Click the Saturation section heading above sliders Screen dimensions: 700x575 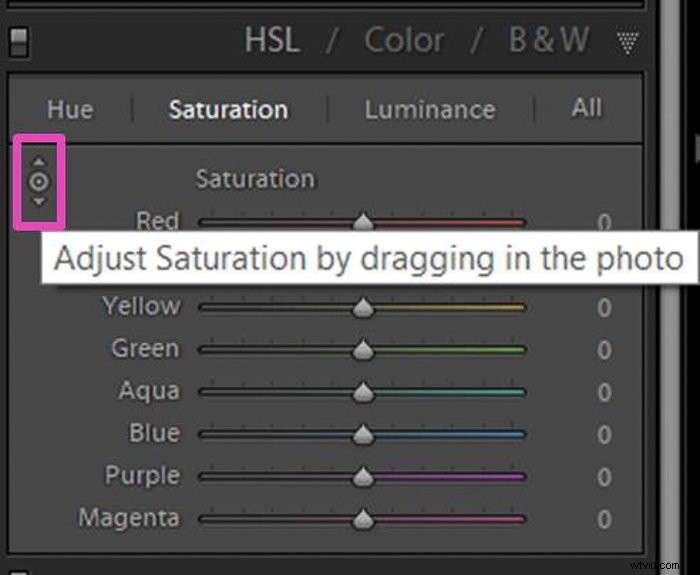pos(255,179)
